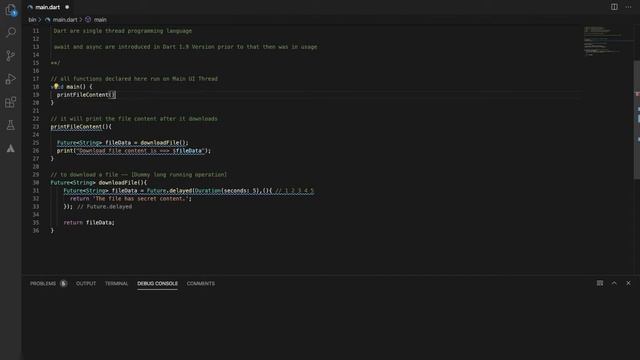The image size is (640, 360).
Task: Switch to the Problems tab
Action: (x=43, y=283)
